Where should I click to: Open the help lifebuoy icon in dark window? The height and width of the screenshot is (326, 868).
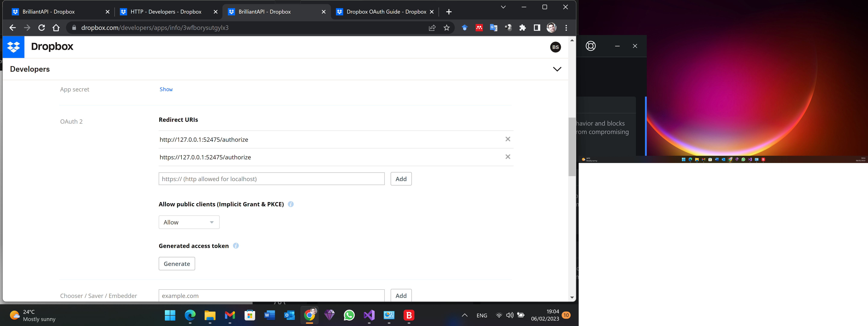590,46
